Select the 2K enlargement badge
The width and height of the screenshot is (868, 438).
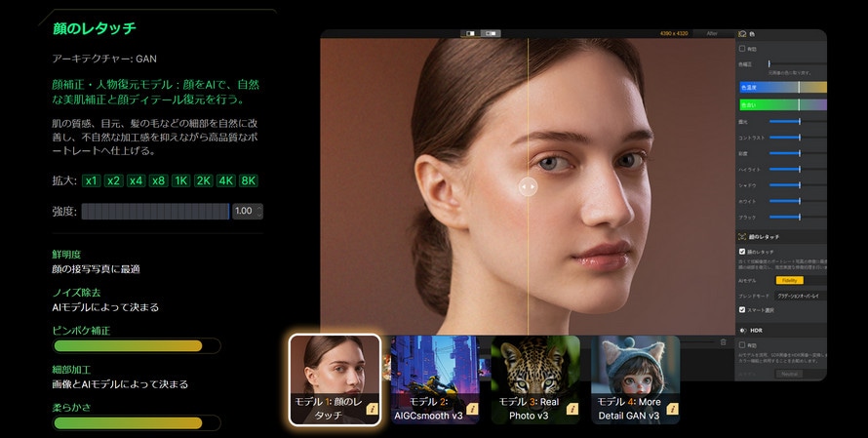(x=203, y=180)
